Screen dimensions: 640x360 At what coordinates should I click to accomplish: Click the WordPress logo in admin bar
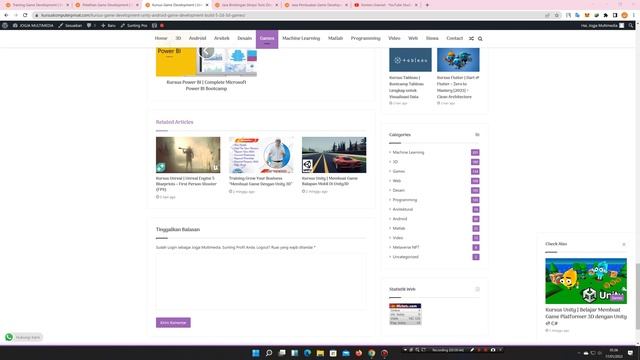[x=5, y=25]
